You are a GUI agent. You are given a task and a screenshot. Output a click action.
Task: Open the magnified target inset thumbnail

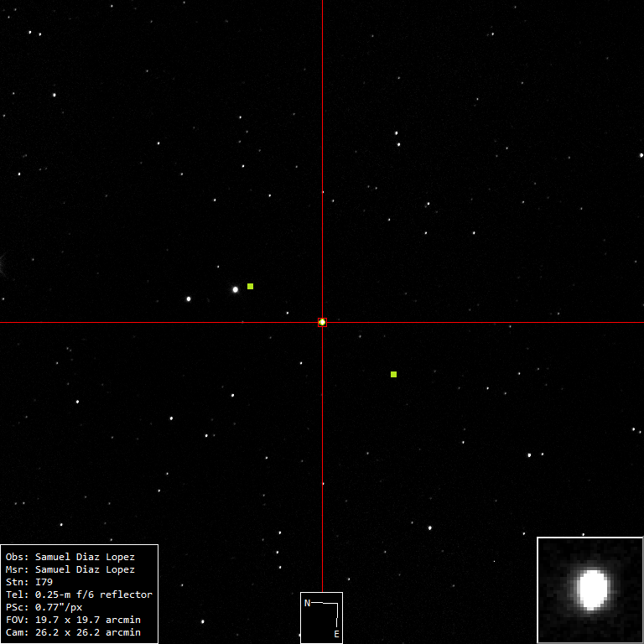click(589, 589)
